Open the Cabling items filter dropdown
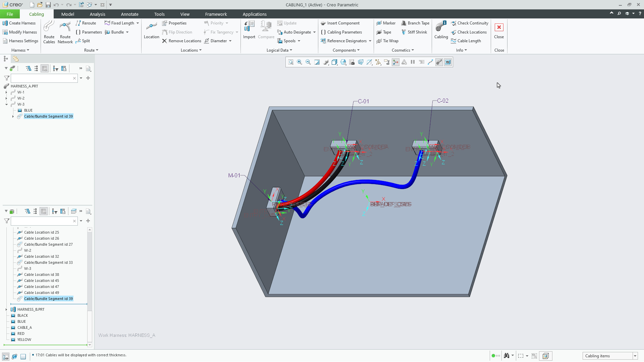Image resolution: width=644 pixels, height=362 pixels. point(635,356)
